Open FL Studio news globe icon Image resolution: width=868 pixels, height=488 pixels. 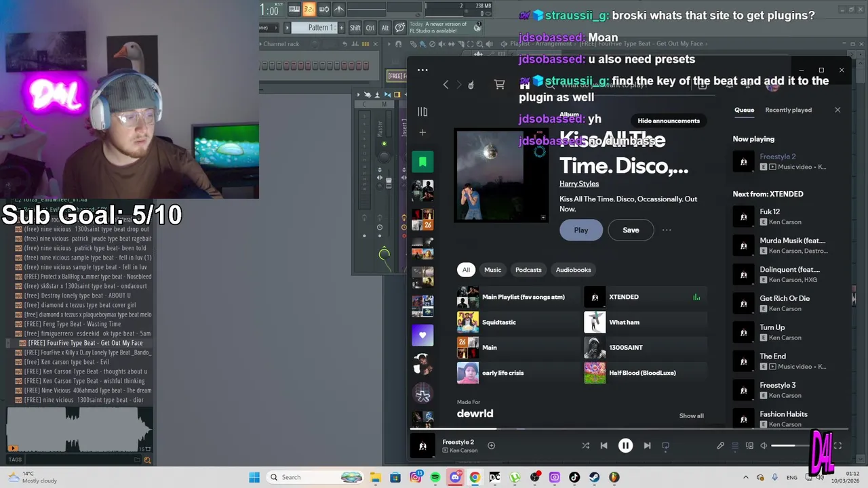477,26
